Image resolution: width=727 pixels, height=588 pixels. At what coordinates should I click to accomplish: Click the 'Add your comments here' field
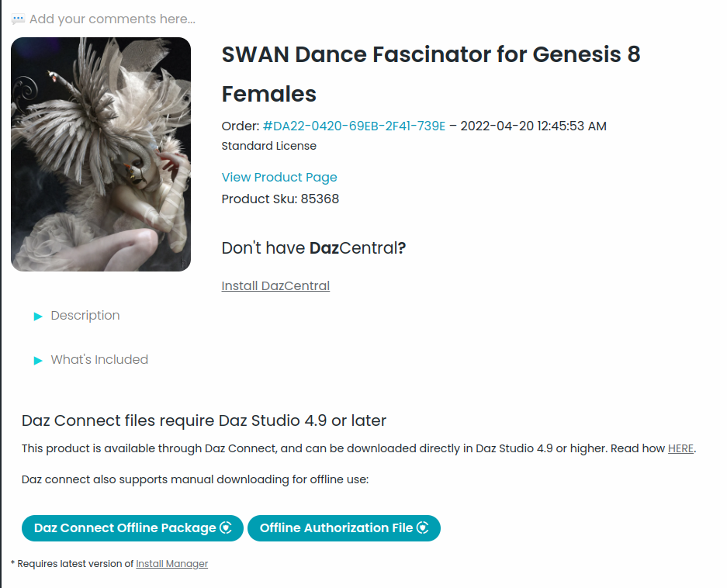pos(113,19)
